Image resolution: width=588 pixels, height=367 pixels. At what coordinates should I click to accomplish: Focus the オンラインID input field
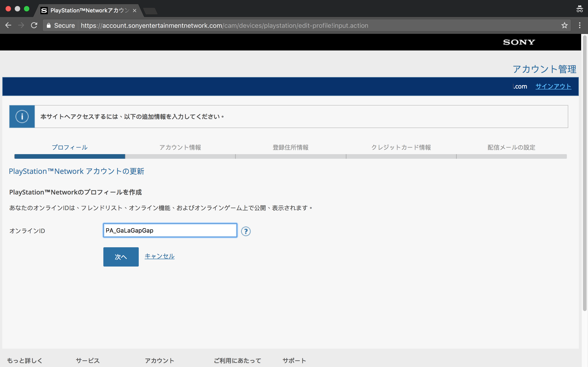170,230
